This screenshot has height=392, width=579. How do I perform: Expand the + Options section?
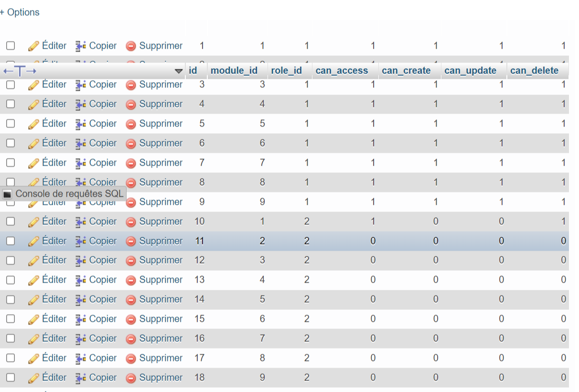[20, 12]
